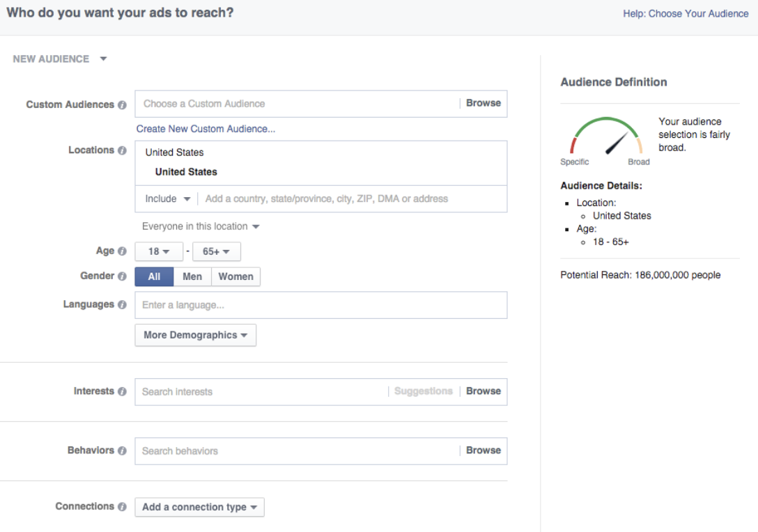This screenshot has width=758, height=532.
Task: Click the Specific-to-Broad audience gauge
Action: click(x=605, y=138)
